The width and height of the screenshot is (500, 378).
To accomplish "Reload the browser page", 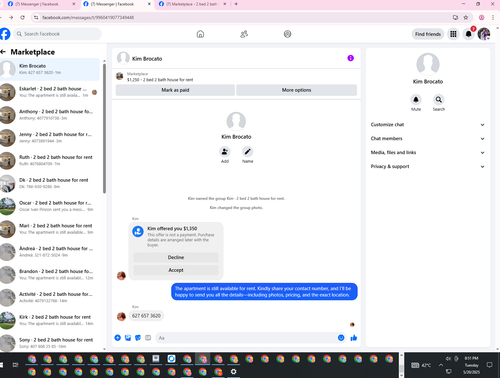I will tap(22, 17).
